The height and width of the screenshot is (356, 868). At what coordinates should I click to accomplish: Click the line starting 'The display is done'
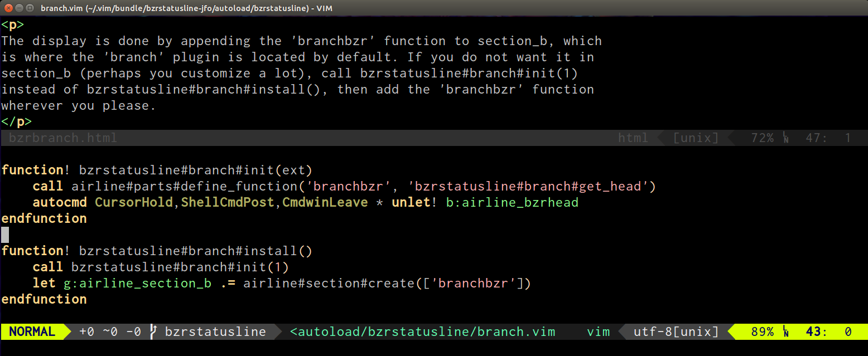[x=302, y=41]
